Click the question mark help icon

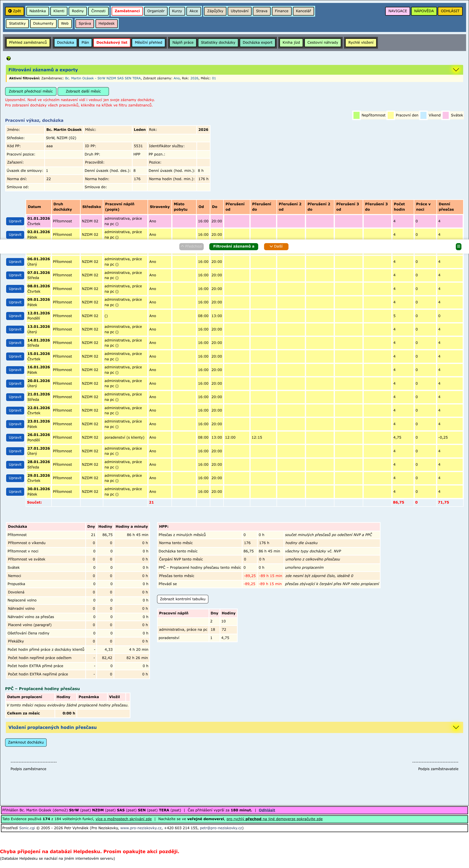8,58
